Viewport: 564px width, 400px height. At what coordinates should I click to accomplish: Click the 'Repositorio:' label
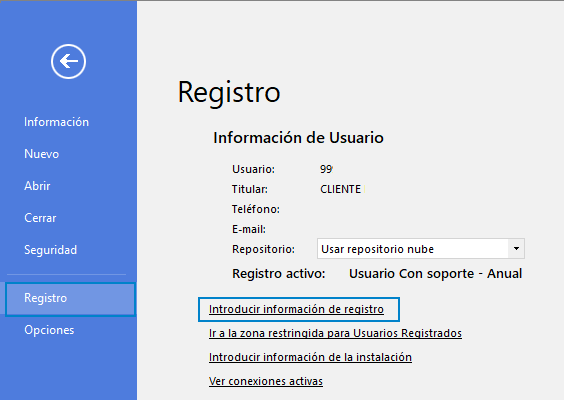click(x=264, y=249)
